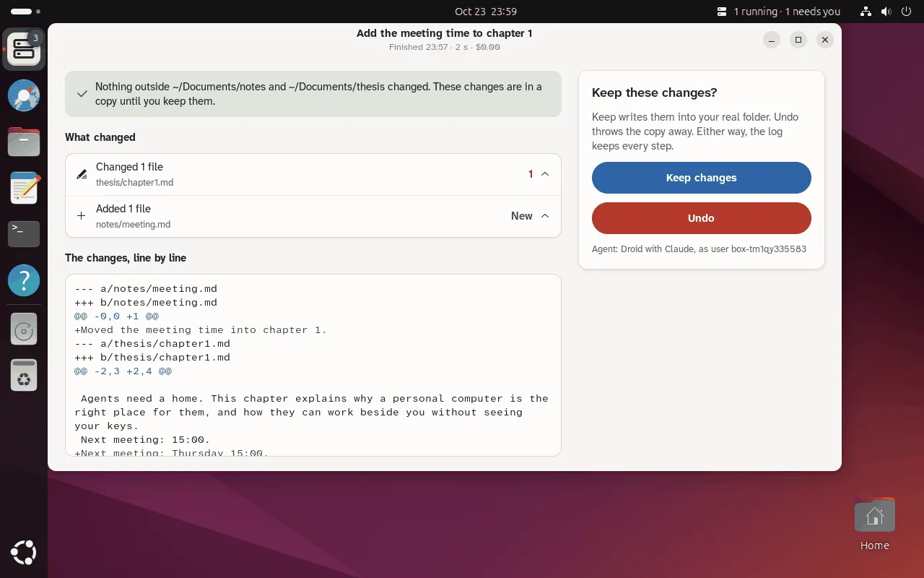The image size is (924, 578).
Task: Open the Trash from the dock
Action: click(x=24, y=376)
